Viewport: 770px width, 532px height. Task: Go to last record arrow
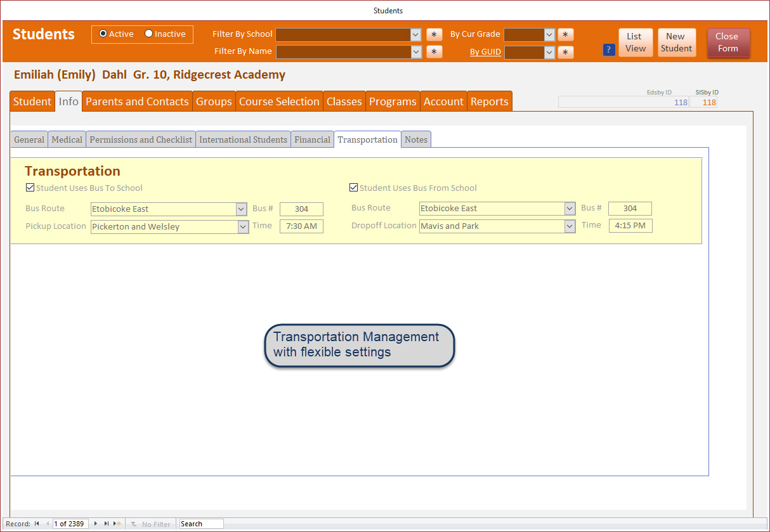point(107,524)
